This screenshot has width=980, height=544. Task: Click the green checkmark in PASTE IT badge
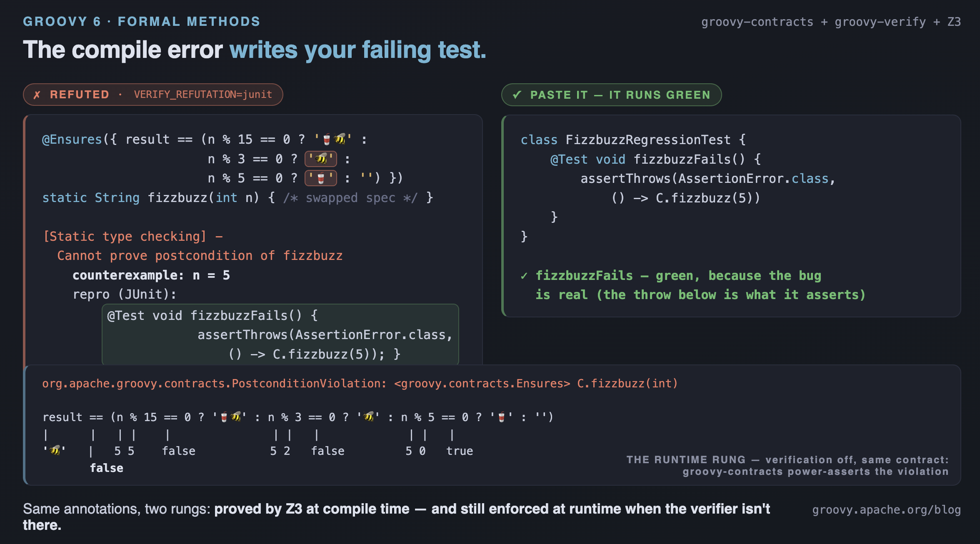517,95
